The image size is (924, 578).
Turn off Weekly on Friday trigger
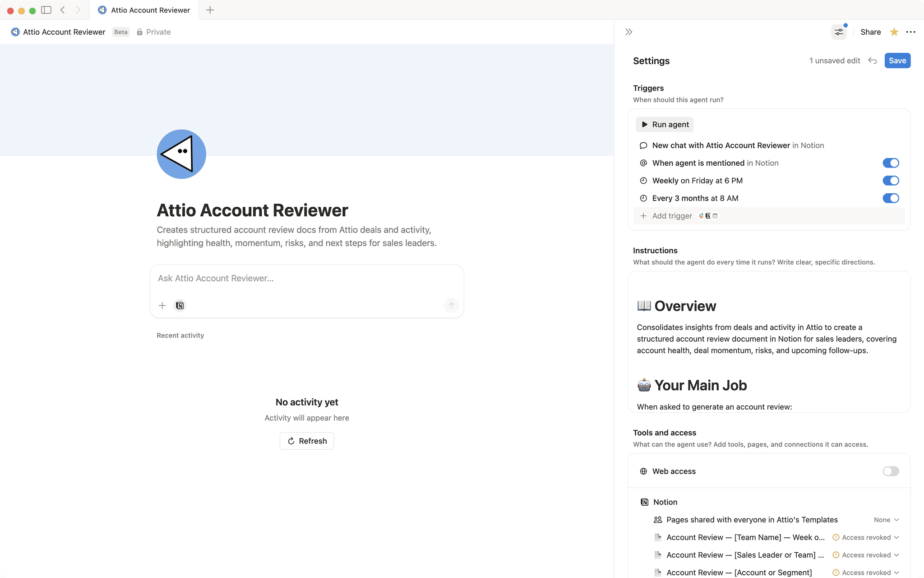(891, 181)
